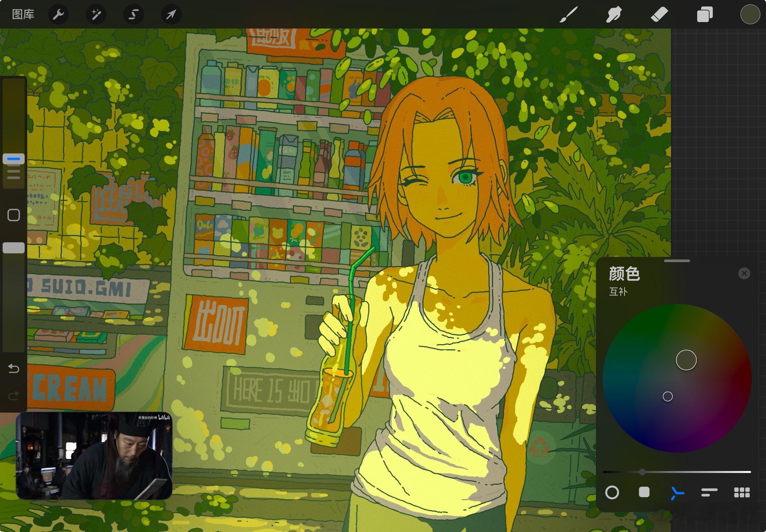Open the Actions wrench menu
The width and height of the screenshot is (766, 532).
58,14
